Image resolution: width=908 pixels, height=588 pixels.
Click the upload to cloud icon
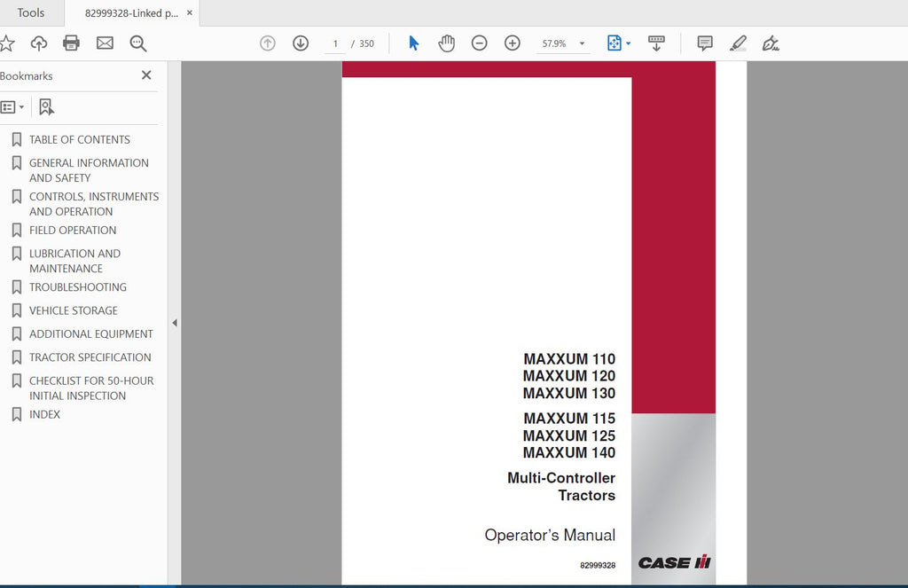[39, 43]
